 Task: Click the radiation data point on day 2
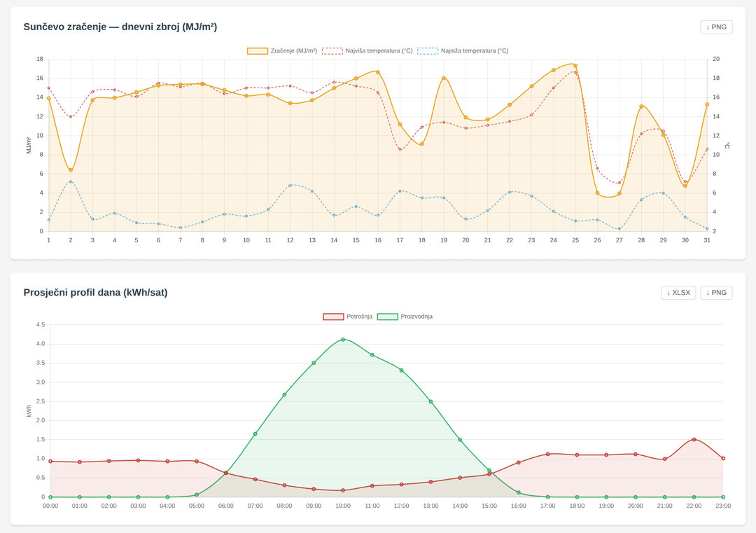click(x=71, y=170)
